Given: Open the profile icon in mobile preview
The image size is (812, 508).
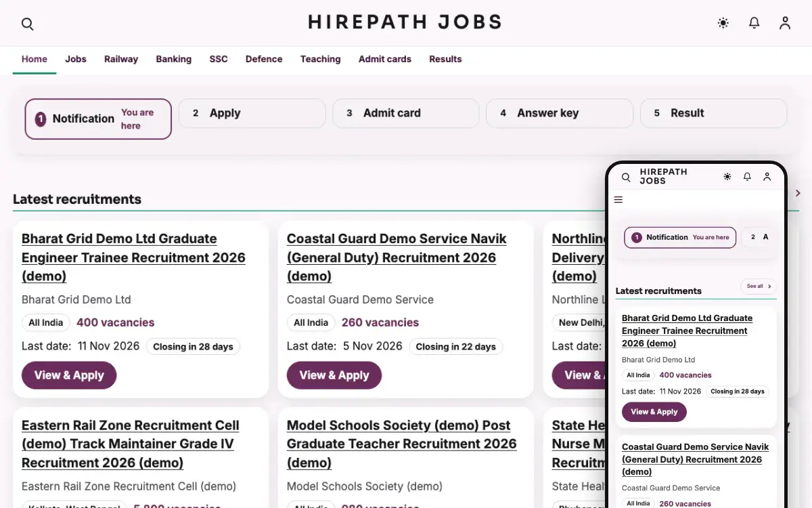Looking at the screenshot, I should tap(767, 177).
